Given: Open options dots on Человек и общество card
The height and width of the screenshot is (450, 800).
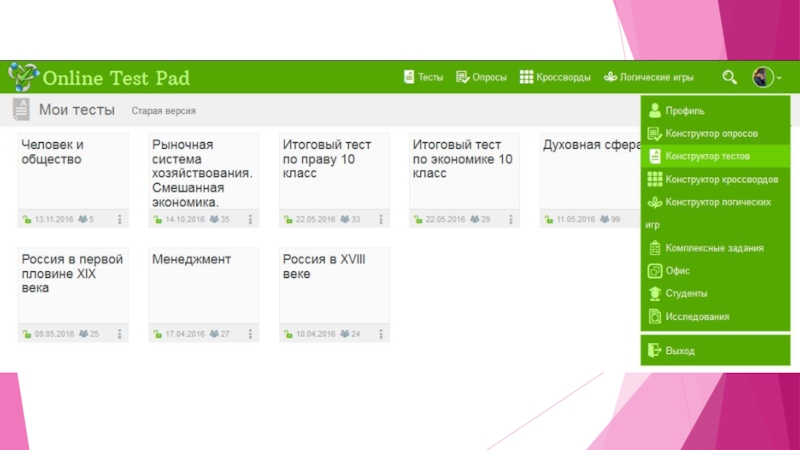Looking at the screenshot, I should pos(120,219).
